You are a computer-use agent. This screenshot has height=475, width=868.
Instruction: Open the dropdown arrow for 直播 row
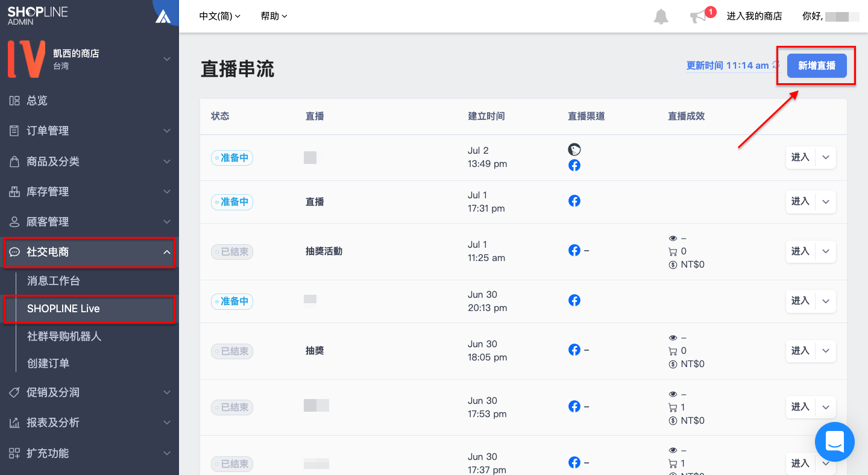826,202
